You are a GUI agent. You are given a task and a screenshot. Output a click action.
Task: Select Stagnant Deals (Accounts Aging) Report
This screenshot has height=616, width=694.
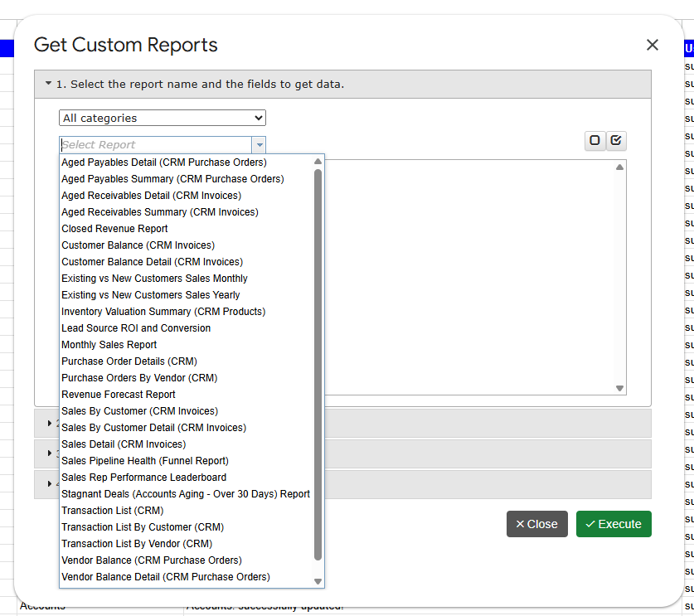(x=186, y=494)
